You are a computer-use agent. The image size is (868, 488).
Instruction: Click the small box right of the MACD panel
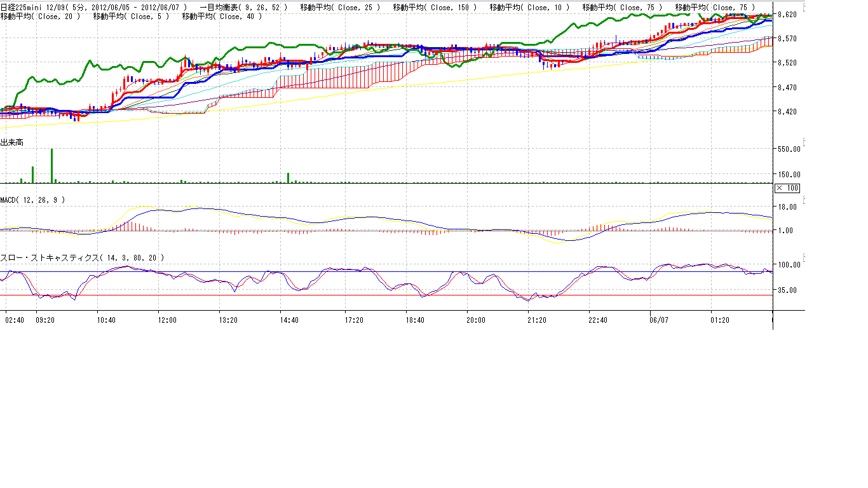coord(804,200)
